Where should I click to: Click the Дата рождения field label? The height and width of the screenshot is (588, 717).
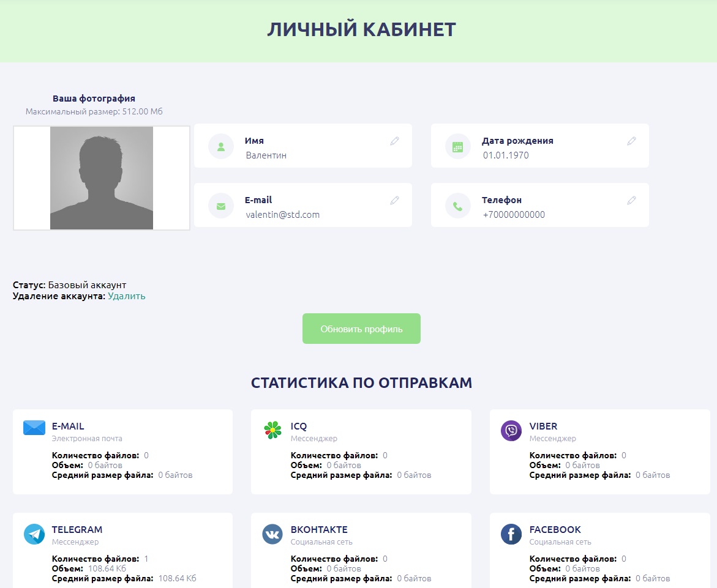517,141
